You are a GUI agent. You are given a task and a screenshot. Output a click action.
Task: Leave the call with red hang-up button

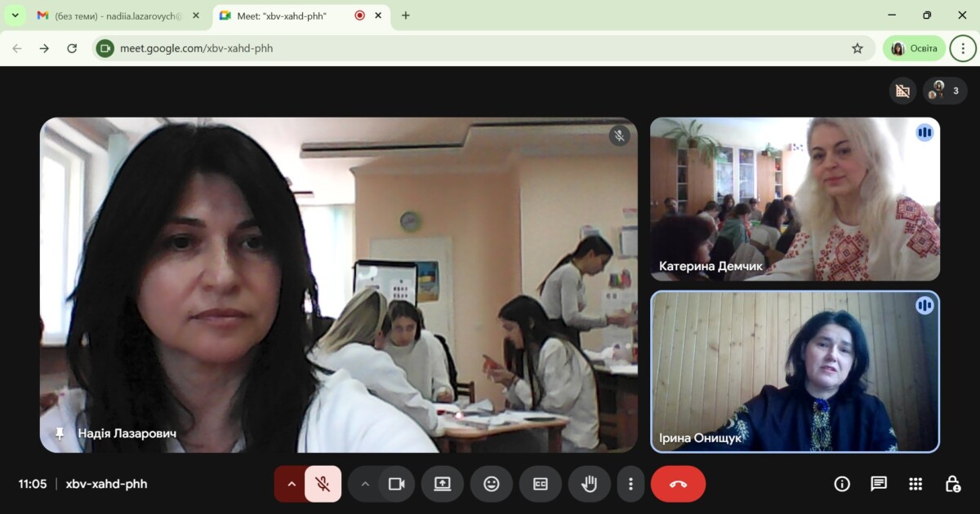coord(678,484)
